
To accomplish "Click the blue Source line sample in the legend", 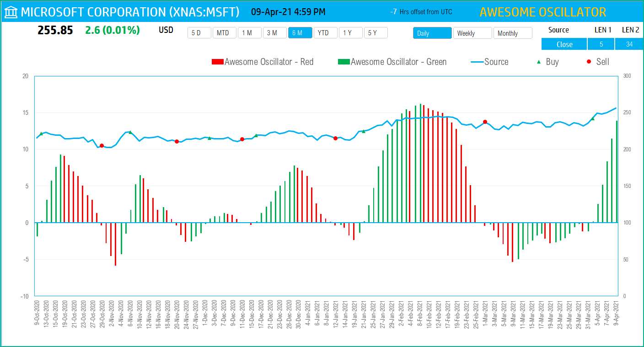I will click(476, 62).
